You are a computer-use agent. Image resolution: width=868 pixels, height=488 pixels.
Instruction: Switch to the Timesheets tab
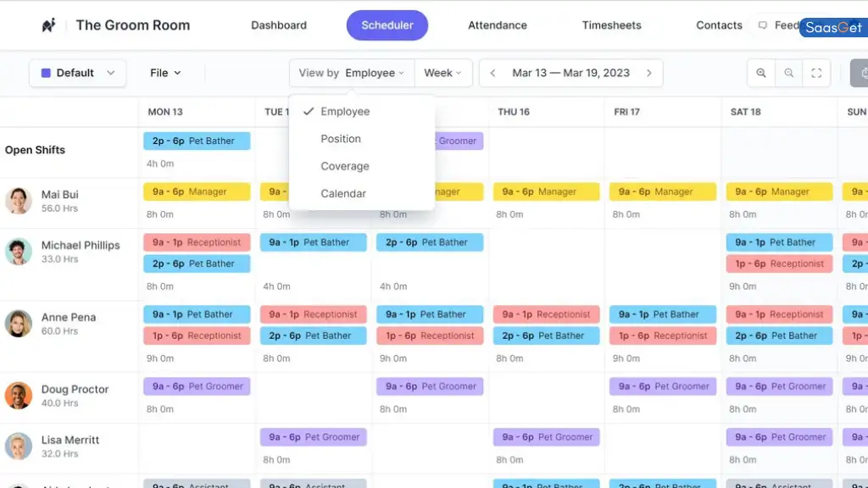[x=611, y=25]
